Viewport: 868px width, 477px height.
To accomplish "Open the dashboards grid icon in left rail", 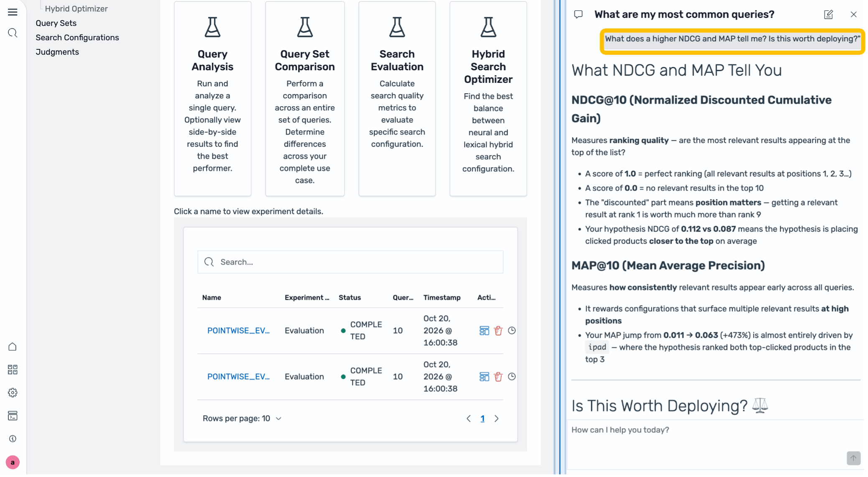I will (13, 370).
